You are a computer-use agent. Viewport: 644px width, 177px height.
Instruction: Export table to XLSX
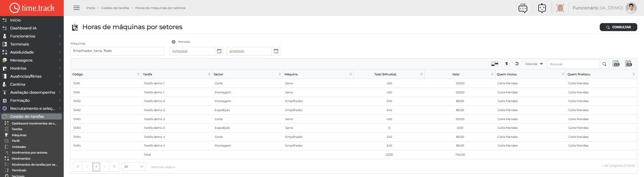[616, 64]
